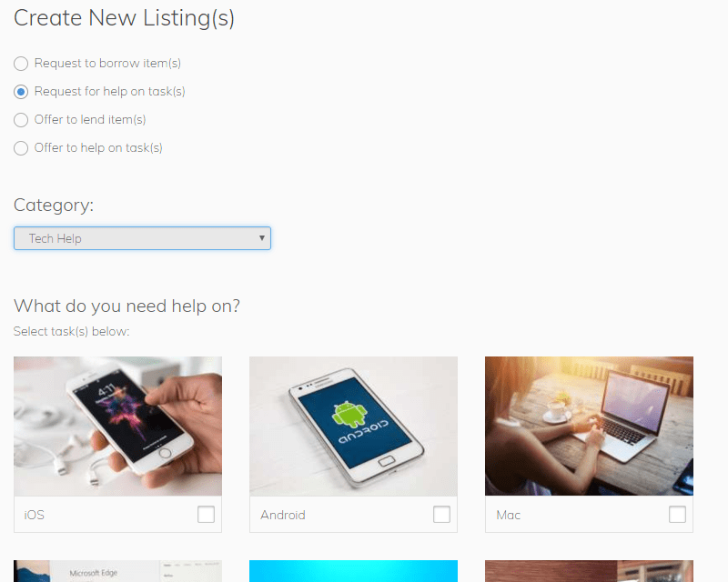Click the Request to borrow item(s) label

tap(107, 63)
